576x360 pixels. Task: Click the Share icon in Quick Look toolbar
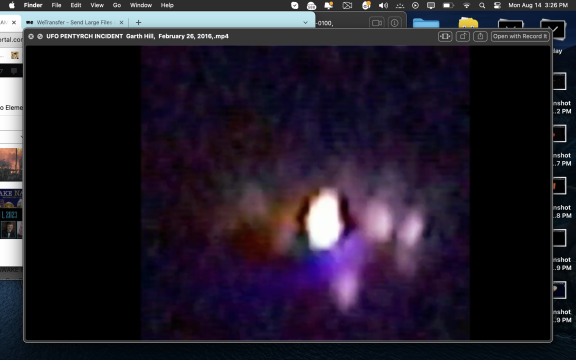click(x=480, y=36)
